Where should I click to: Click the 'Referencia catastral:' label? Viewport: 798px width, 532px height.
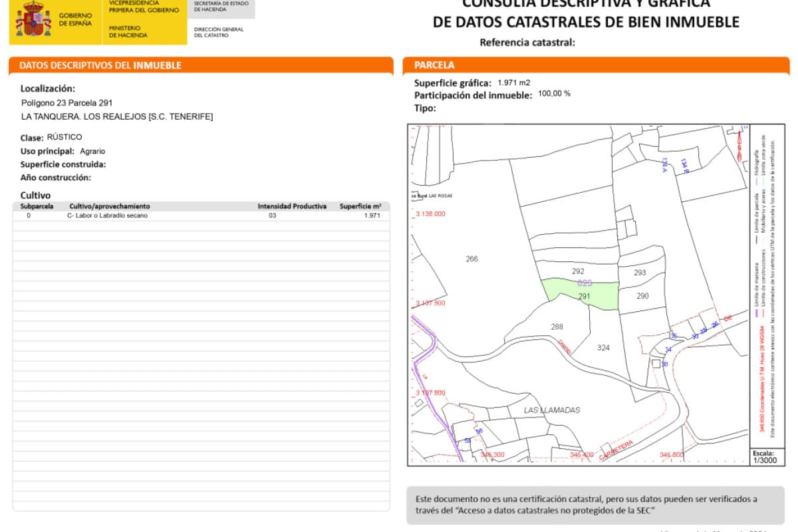527,43
